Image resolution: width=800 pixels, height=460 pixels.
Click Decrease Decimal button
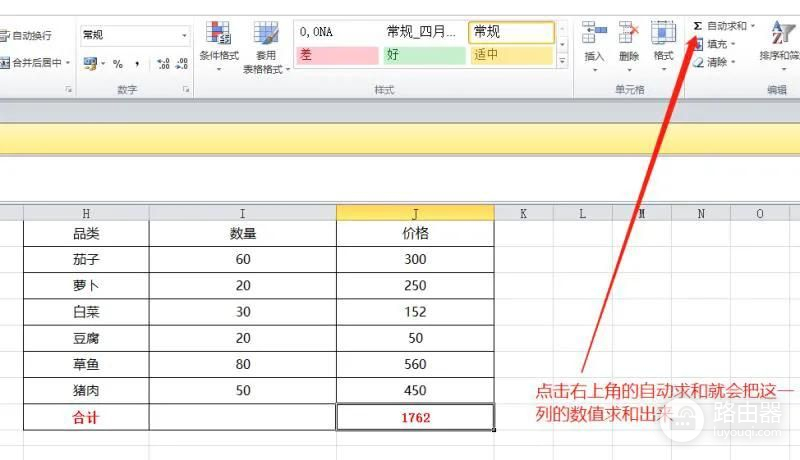pos(182,64)
